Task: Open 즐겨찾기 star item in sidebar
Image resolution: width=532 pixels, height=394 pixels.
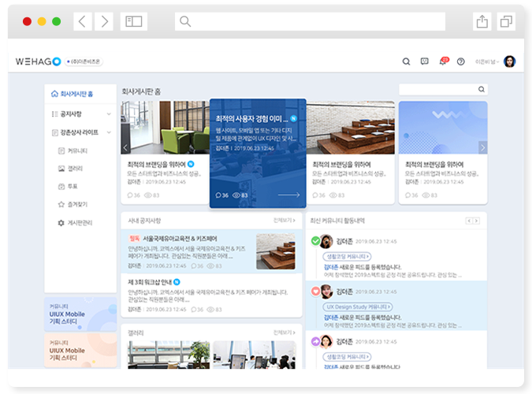Action: [73, 204]
